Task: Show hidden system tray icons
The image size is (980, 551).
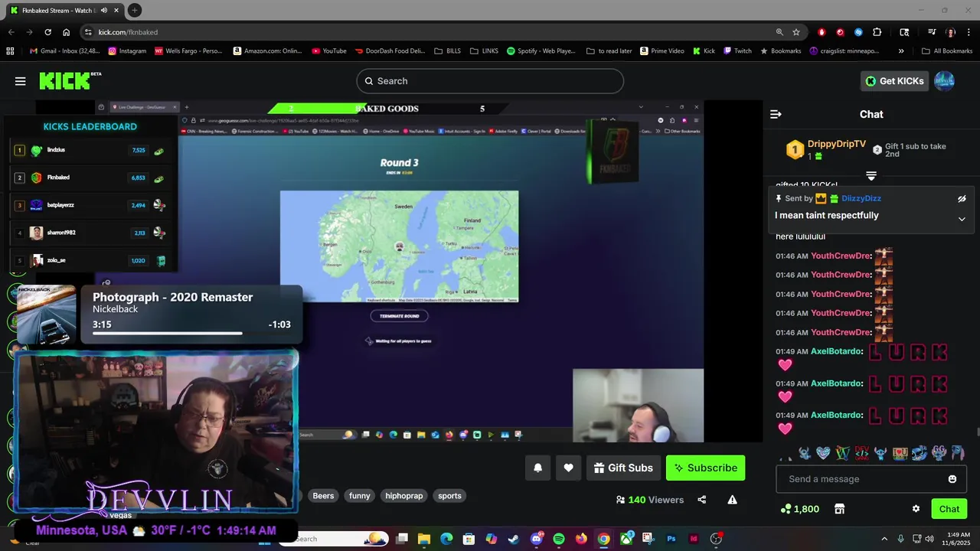Action: click(x=884, y=539)
